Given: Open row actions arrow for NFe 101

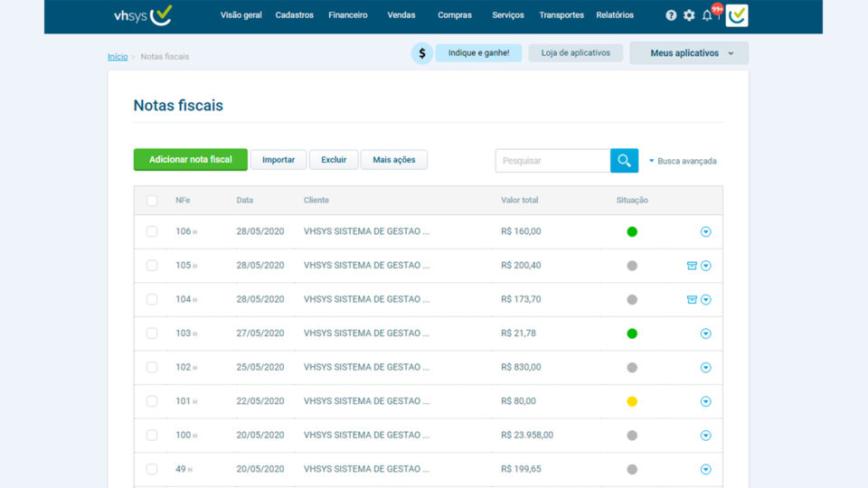Looking at the screenshot, I should (x=705, y=401).
